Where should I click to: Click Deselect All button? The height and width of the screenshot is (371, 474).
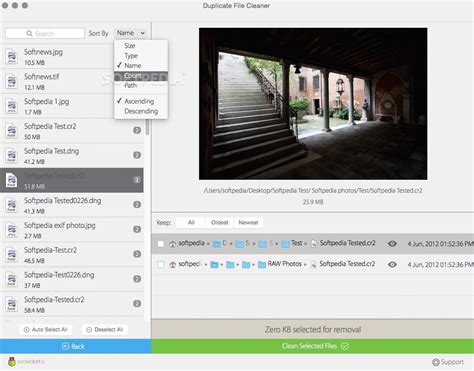pyautogui.click(x=105, y=329)
